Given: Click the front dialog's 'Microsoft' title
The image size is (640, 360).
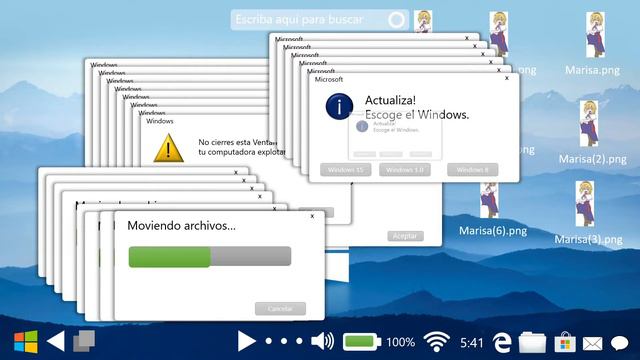Looking at the screenshot, I should (x=329, y=80).
